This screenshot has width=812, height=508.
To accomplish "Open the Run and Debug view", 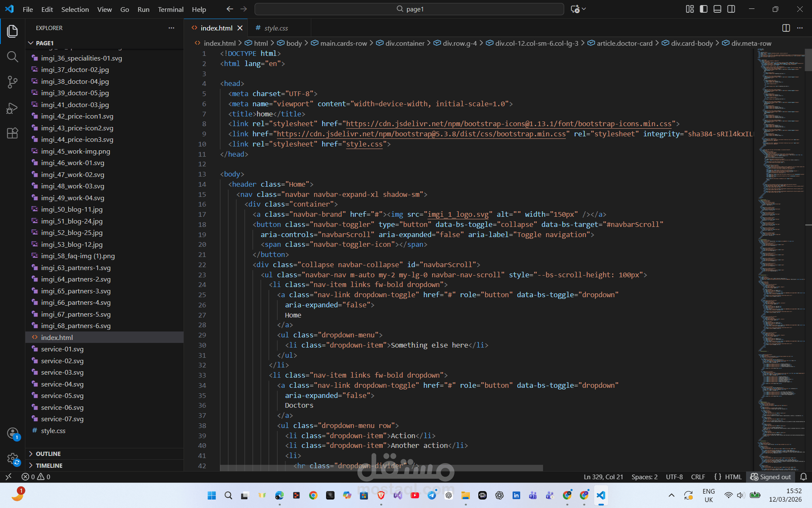I will 12,108.
